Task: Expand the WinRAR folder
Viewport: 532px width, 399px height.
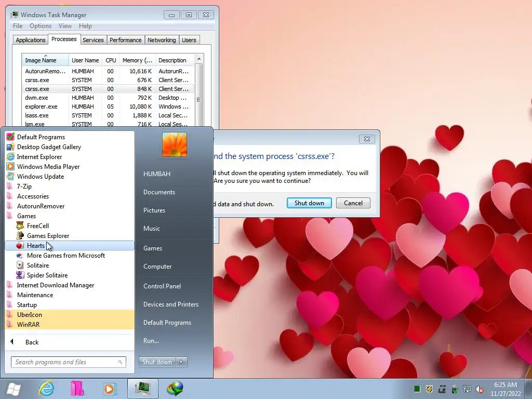Action: pos(70,325)
